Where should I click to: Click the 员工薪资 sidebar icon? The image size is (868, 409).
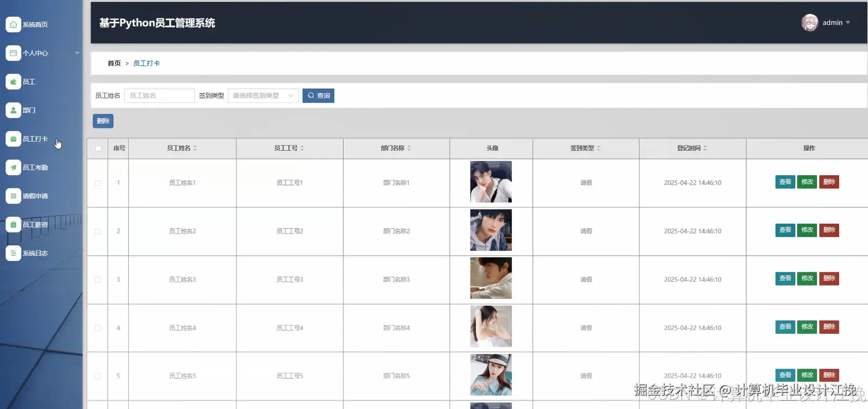click(x=14, y=224)
